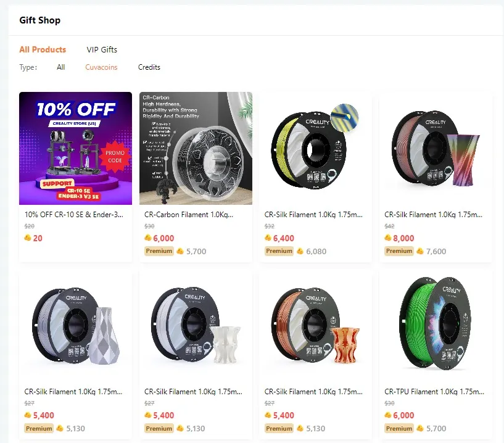Image resolution: width=504 pixels, height=443 pixels.
Task: View the rainbow silk filament product image
Action: [436, 148]
